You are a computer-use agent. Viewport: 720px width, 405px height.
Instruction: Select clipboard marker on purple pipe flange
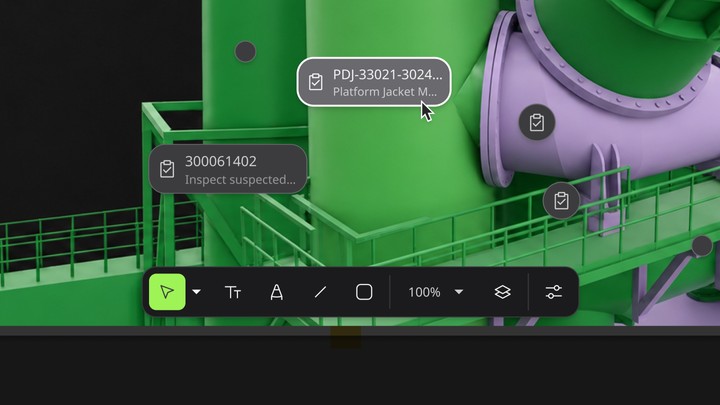[x=537, y=123]
